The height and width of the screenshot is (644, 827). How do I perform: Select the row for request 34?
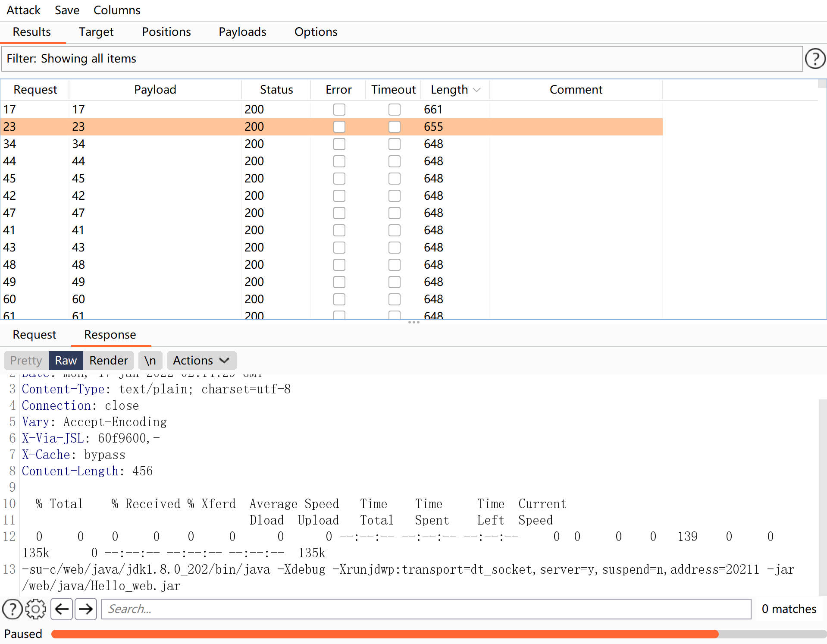[x=331, y=144]
